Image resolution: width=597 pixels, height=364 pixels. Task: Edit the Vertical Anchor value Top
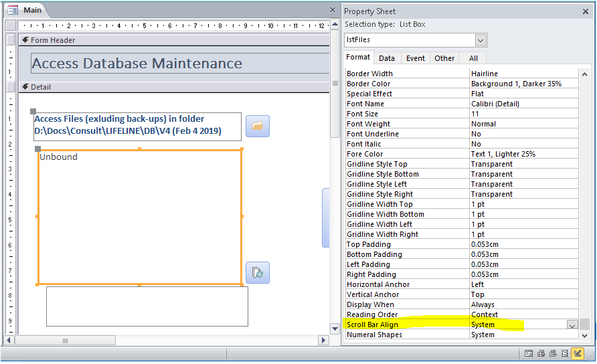pos(524,294)
